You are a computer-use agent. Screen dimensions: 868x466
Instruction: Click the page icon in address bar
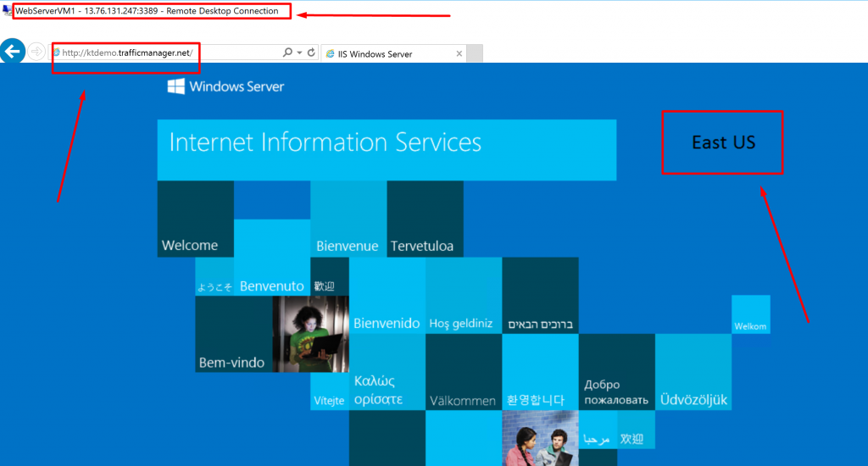[x=57, y=53]
